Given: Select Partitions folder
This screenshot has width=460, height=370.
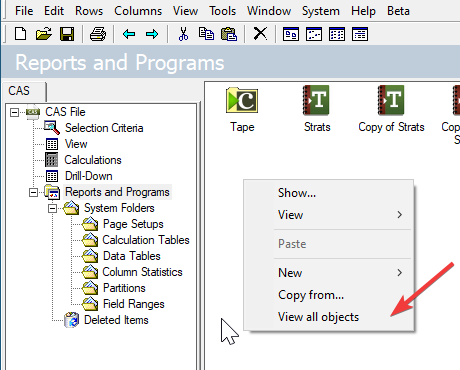Looking at the screenshot, I should coord(124,288).
